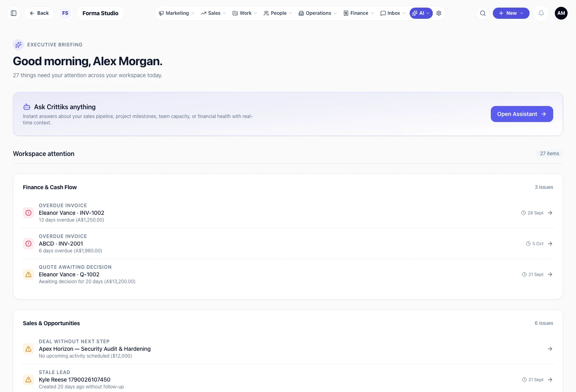Open notifications bell icon

541,13
